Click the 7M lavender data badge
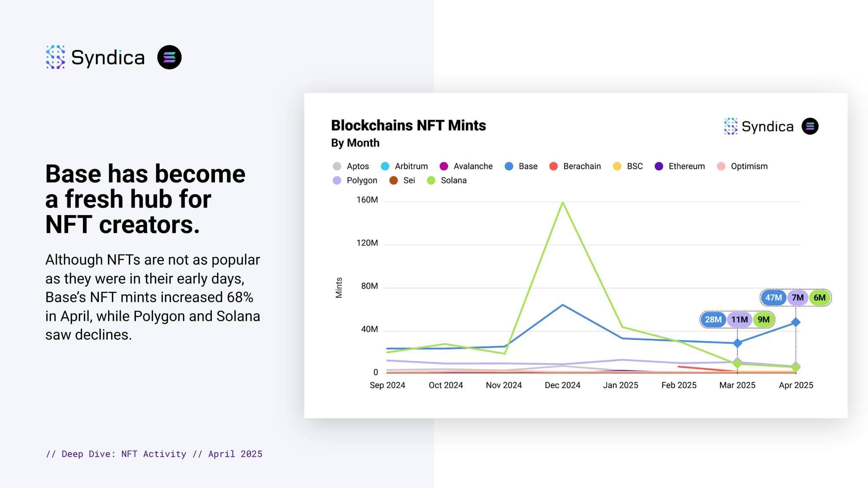Screen dimensions: 868x488 coord(798,298)
